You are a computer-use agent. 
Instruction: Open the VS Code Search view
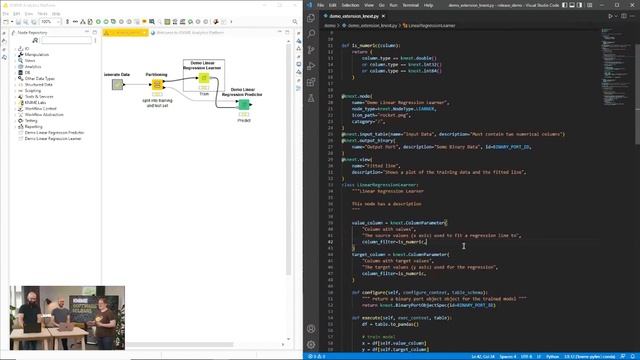pos(311,34)
